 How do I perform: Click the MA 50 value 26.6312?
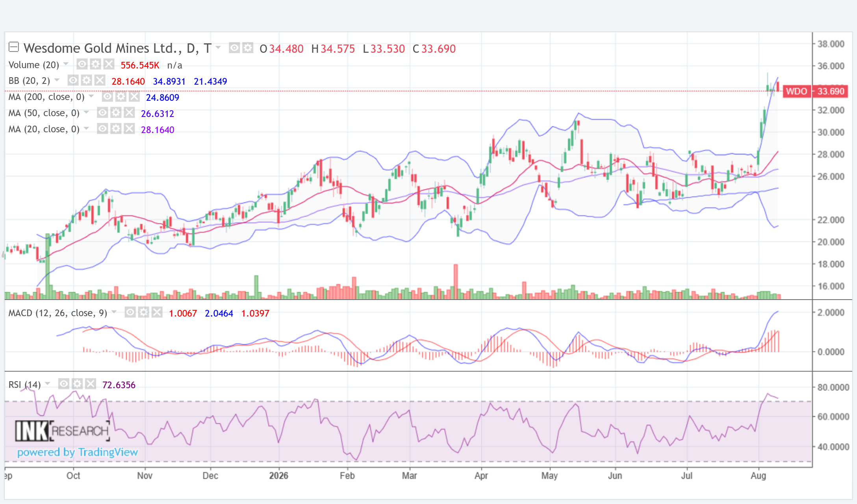[x=158, y=114]
